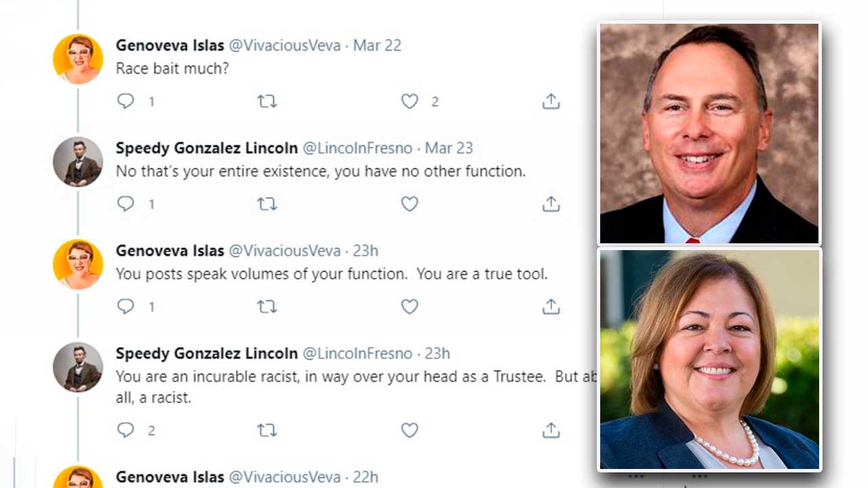This screenshot has width=868, height=488.
Task: Retweet the "You are a true tool" tweet
Action: point(267,306)
